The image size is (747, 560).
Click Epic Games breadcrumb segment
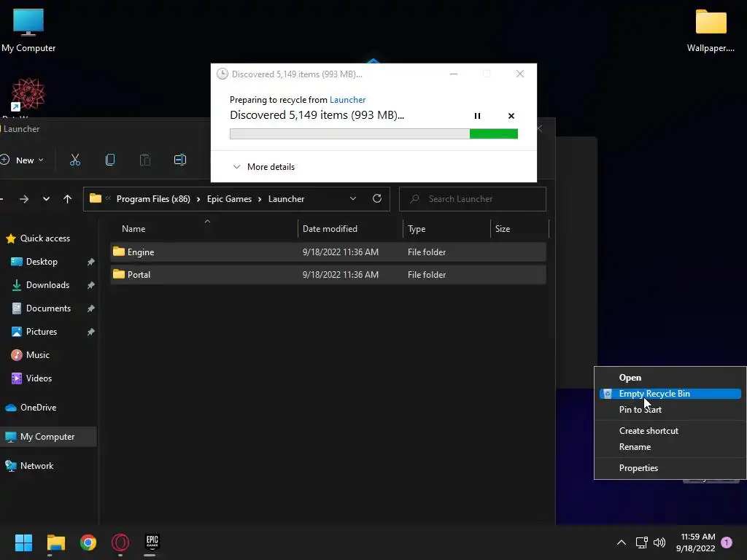coord(229,199)
